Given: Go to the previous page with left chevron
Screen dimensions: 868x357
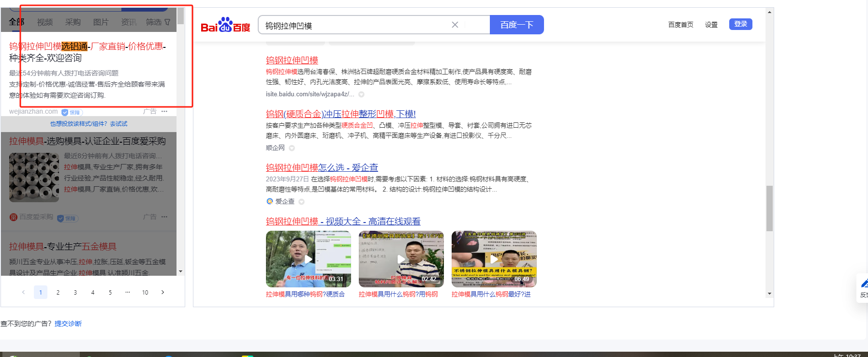Looking at the screenshot, I should click(x=23, y=292).
